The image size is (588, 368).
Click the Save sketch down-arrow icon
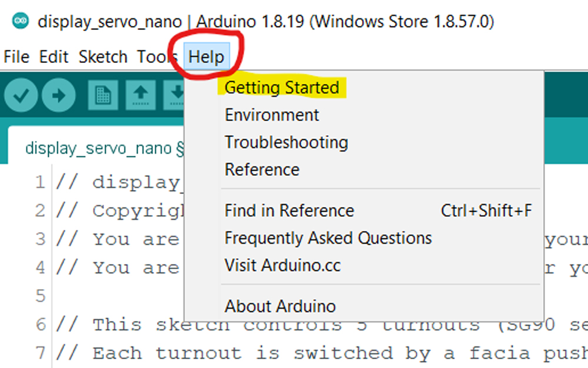(x=175, y=95)
